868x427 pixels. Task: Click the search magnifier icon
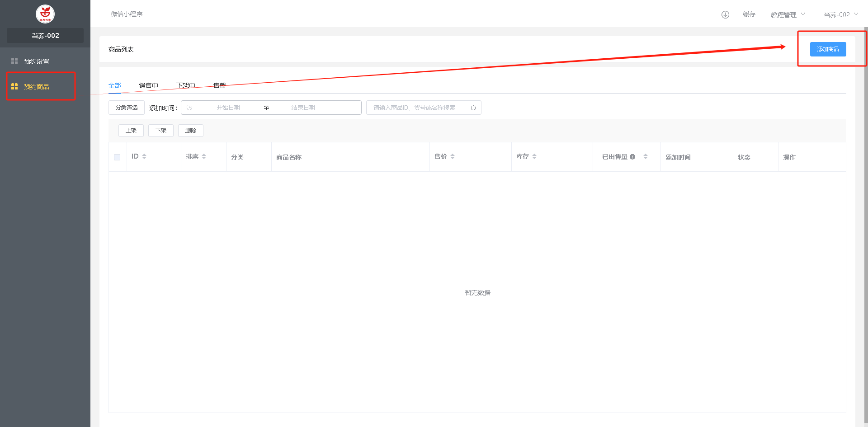tap(473, 108)
